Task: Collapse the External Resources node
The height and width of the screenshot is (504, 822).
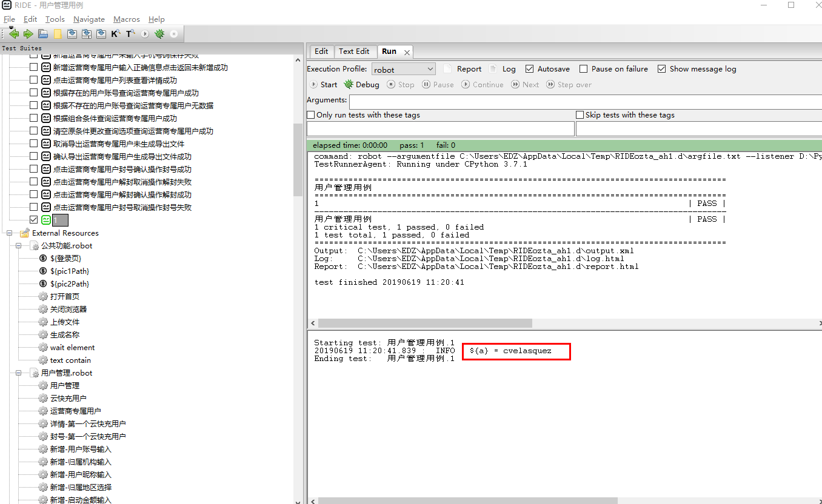Action: tap(10, 233)
